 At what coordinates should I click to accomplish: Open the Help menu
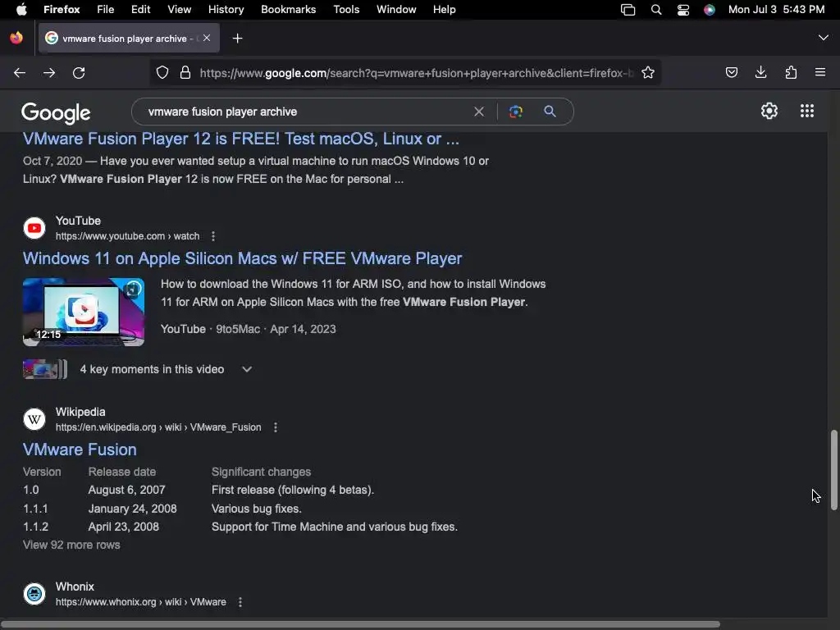(444, 10)
